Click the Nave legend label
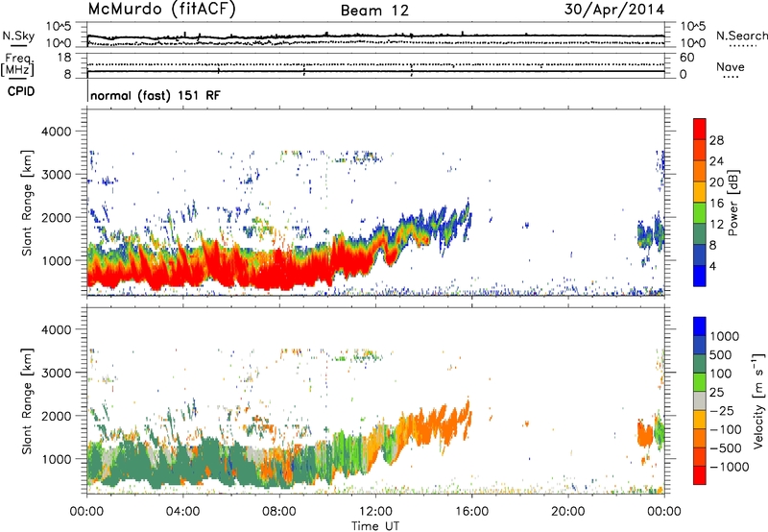 click(731, 66)
